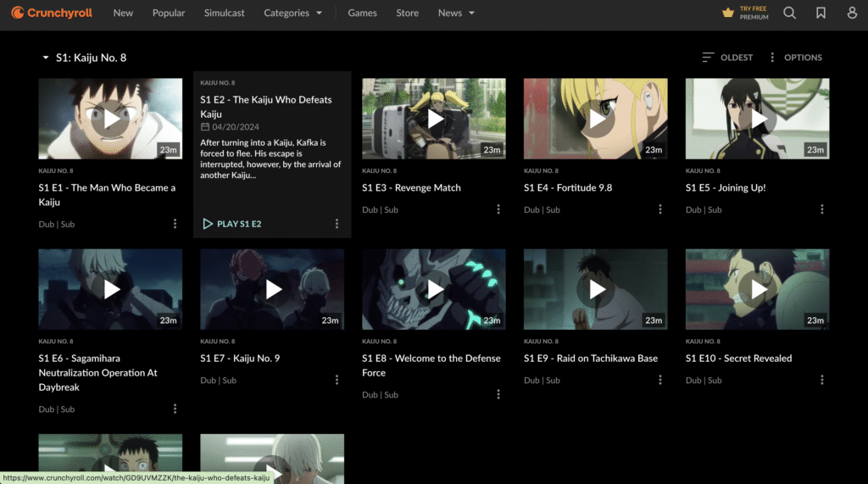Open more options for Joining Up!
Screen dimensions: 868x484
click(821, 209)
